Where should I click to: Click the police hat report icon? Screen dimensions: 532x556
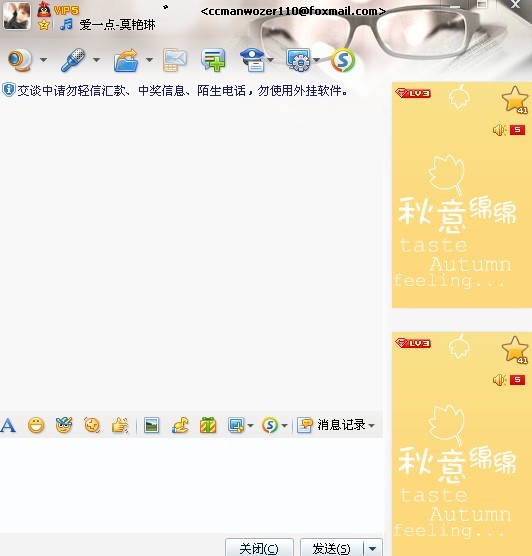252,60
